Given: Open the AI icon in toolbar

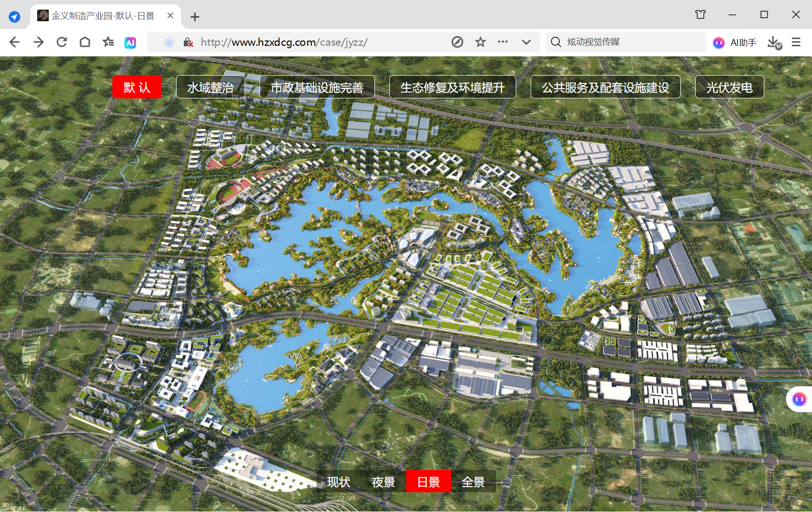Looking at the screenshot, I should 130,42.
